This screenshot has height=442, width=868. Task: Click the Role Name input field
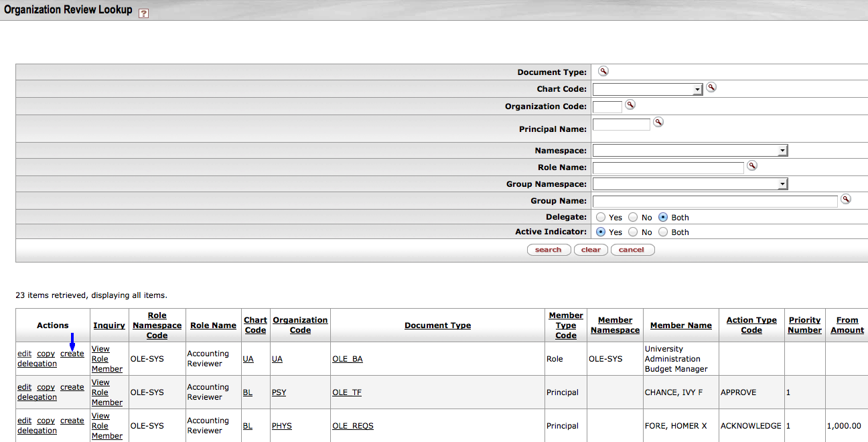pyautogui.click(x=668, y=168)
